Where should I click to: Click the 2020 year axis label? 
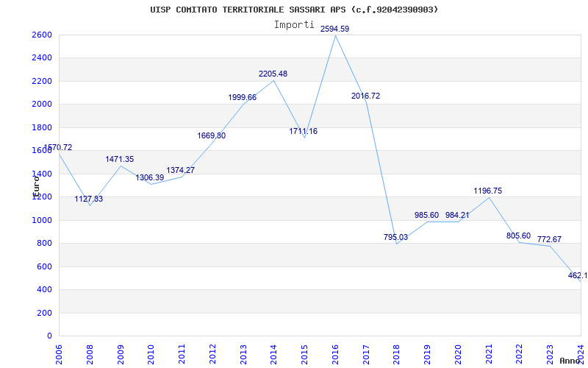[458, 354]
